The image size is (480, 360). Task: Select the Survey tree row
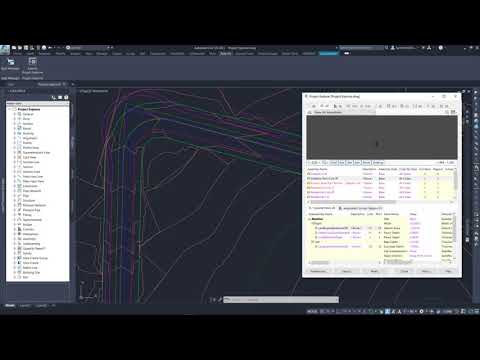(27, 253)
